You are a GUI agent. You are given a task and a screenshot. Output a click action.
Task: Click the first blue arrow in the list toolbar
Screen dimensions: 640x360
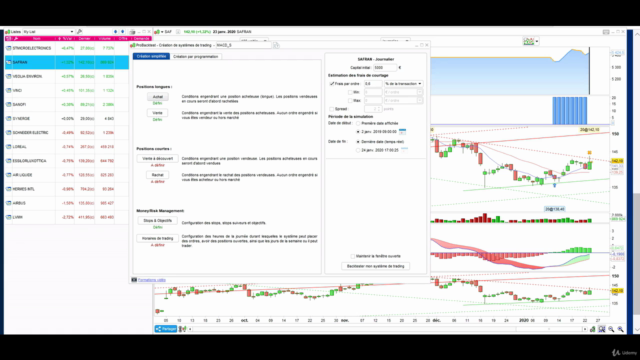(x=116, y=31)
